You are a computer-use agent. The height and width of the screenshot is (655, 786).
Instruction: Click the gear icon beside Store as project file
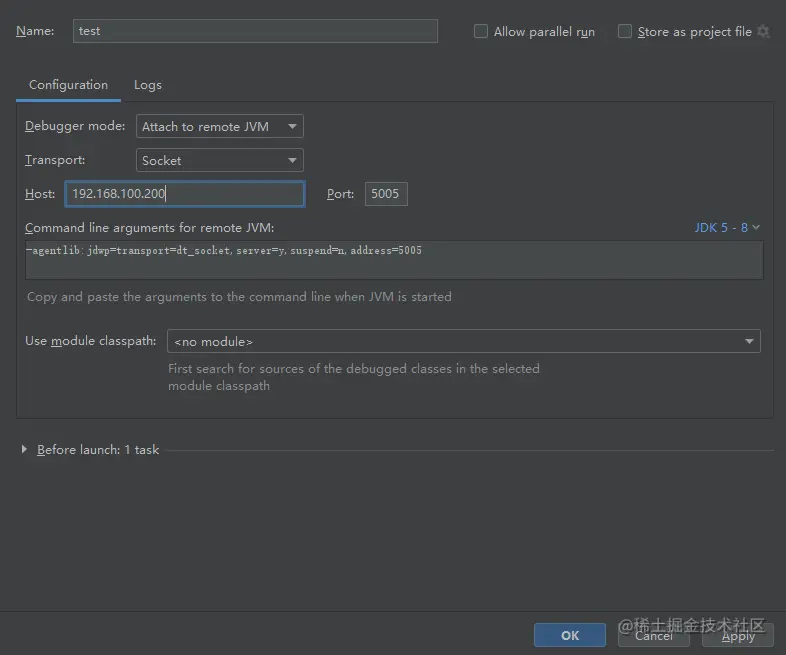coord(763,32)
